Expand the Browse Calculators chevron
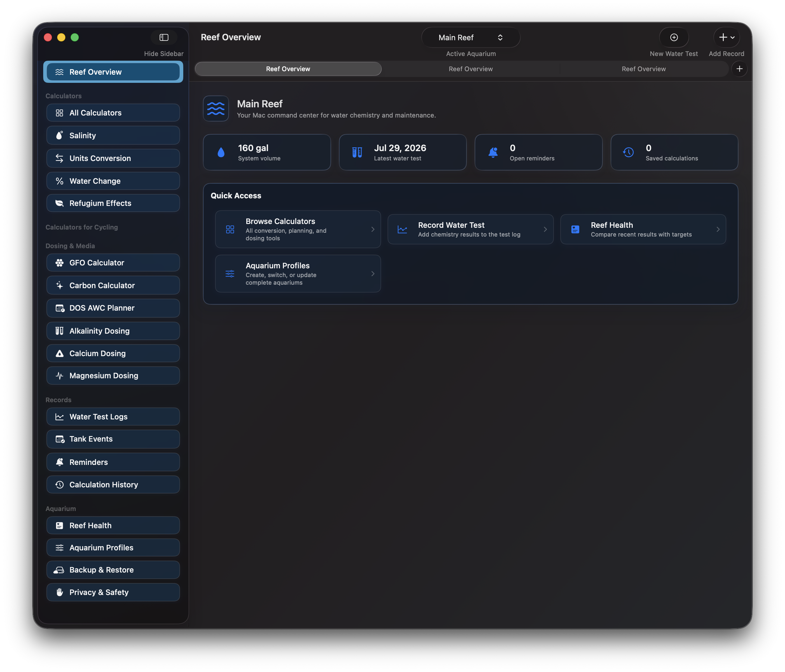 373,230
